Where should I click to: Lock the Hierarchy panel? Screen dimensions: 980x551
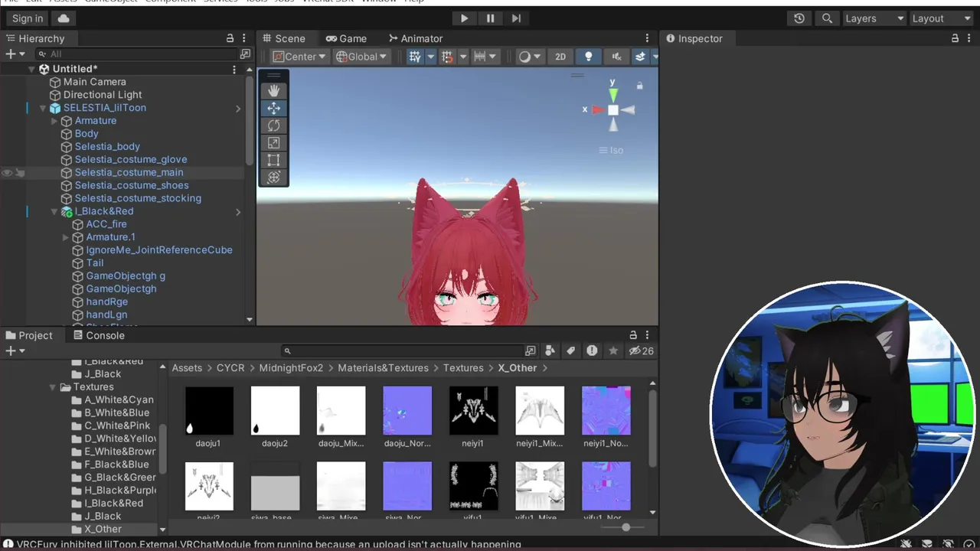(x=230, y=38)
